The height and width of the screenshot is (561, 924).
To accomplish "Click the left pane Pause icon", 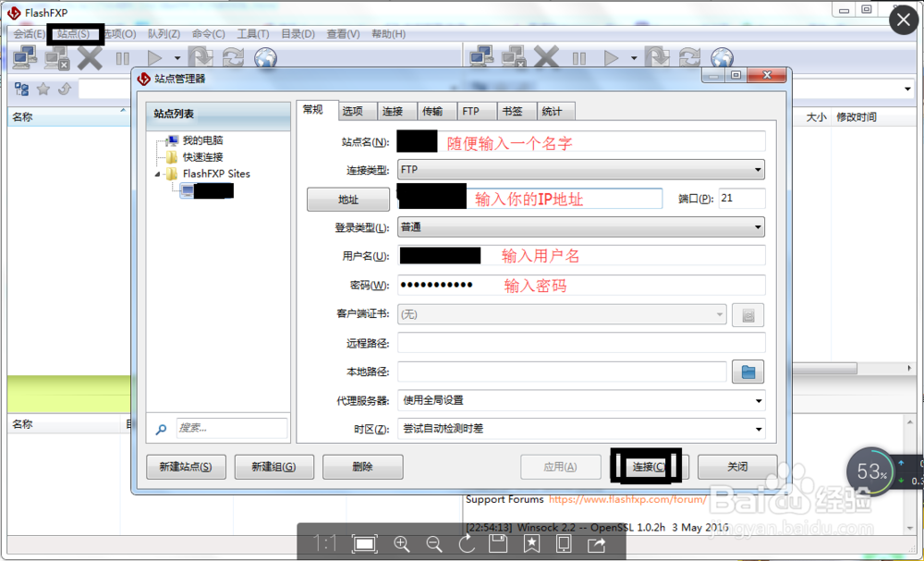I will point(123,58).
